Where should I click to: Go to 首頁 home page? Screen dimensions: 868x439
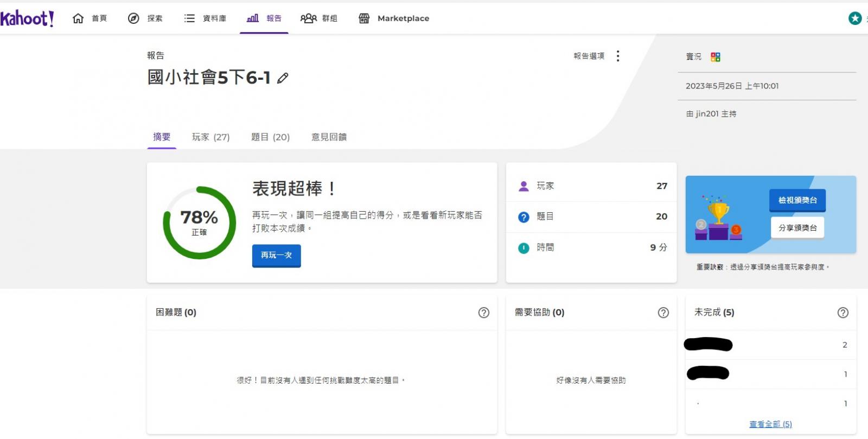(x=90, y=18)
